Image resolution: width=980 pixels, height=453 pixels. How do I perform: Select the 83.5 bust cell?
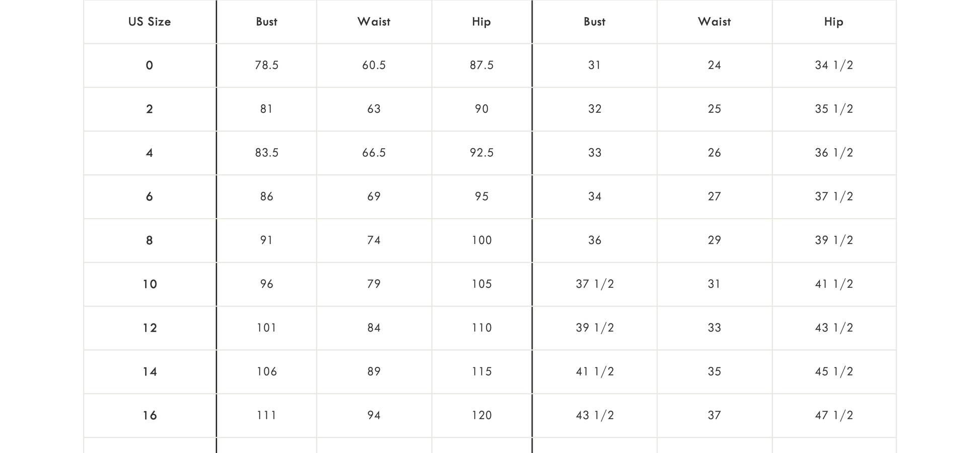(266, 153)
